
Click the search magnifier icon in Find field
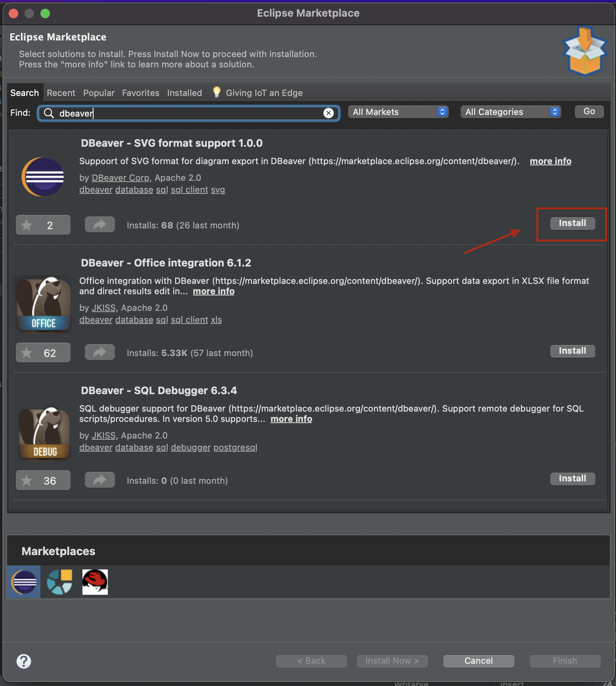point(49,113)
